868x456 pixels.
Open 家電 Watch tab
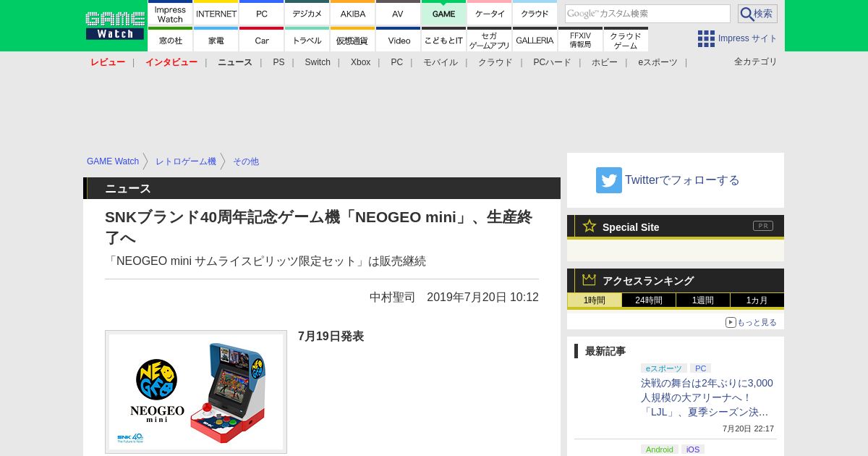(216, 40)
